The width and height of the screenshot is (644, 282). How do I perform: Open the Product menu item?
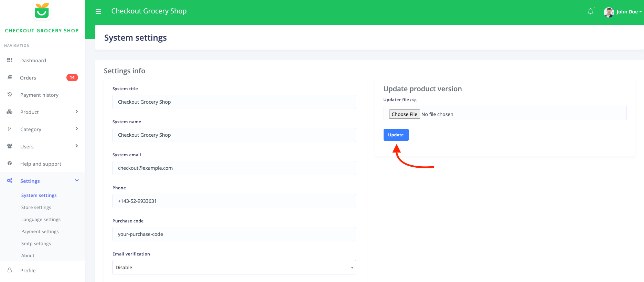pyautogui.click(x=30, y=112)
